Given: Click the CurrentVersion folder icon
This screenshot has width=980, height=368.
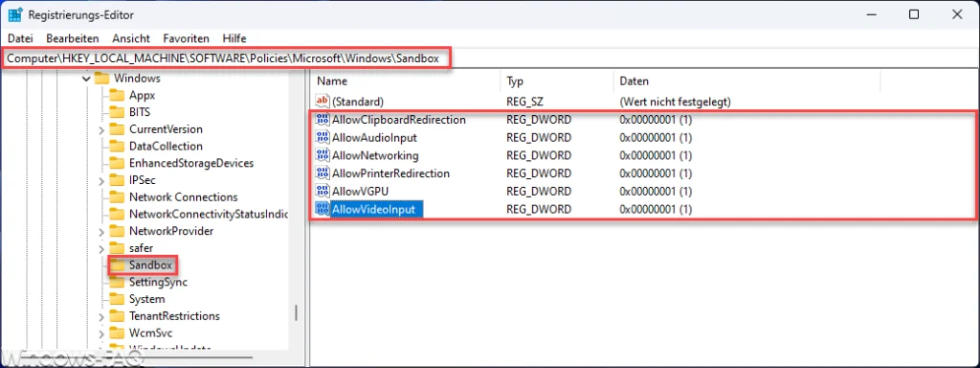Looking at the screenshot, I should (117, 129).
